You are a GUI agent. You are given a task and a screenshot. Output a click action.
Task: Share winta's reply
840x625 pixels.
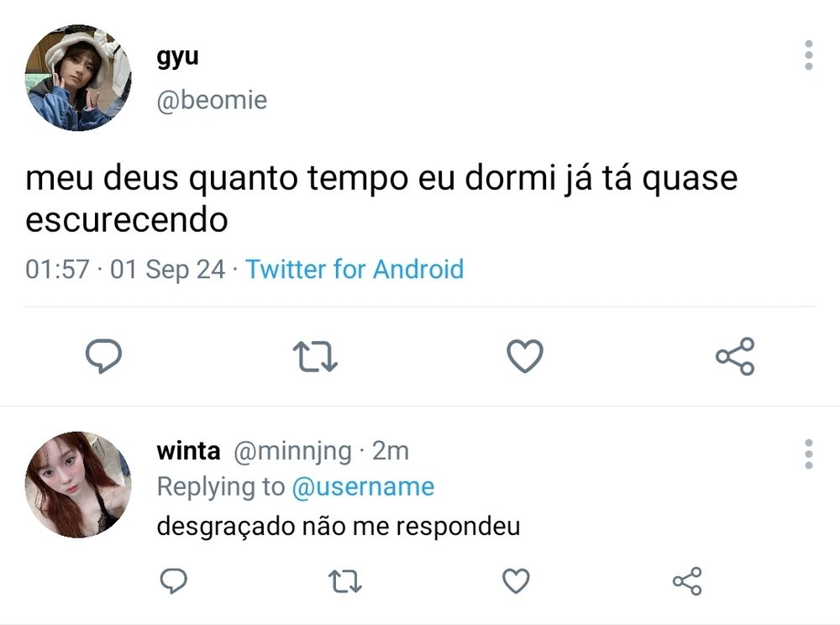[x=687, y=580]
